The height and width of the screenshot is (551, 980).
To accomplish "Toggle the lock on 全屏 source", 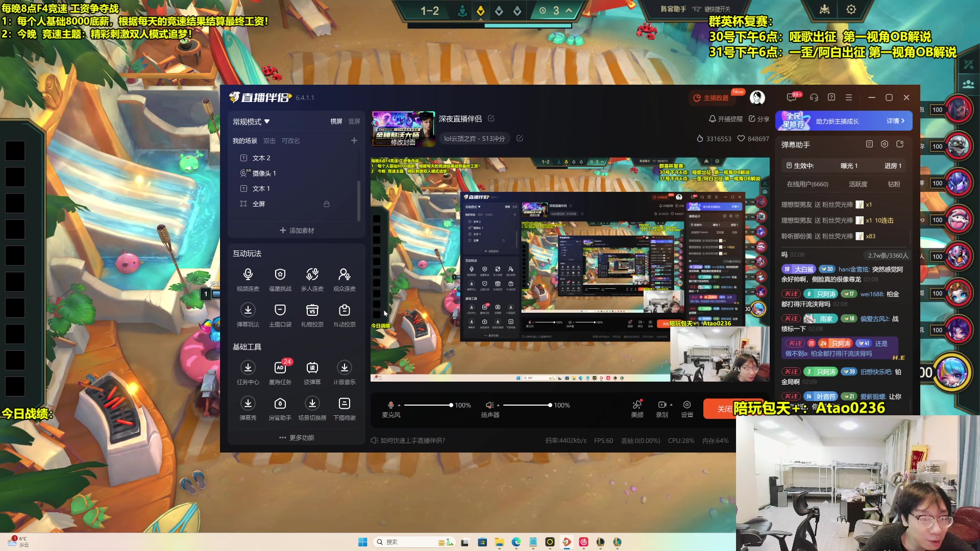I will [327, 204].
